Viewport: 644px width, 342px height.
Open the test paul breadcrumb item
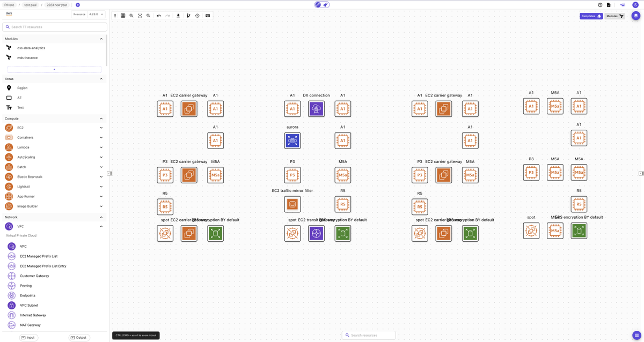[x=31, y=4]
